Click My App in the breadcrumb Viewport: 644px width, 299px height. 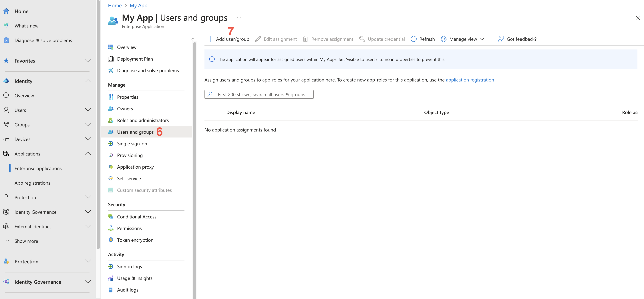138,5
